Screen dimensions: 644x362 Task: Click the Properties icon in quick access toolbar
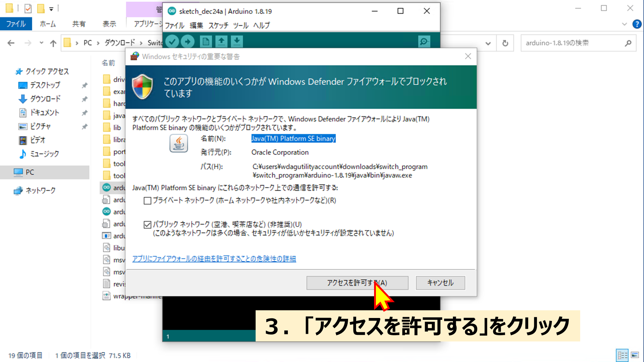point(28,8)
